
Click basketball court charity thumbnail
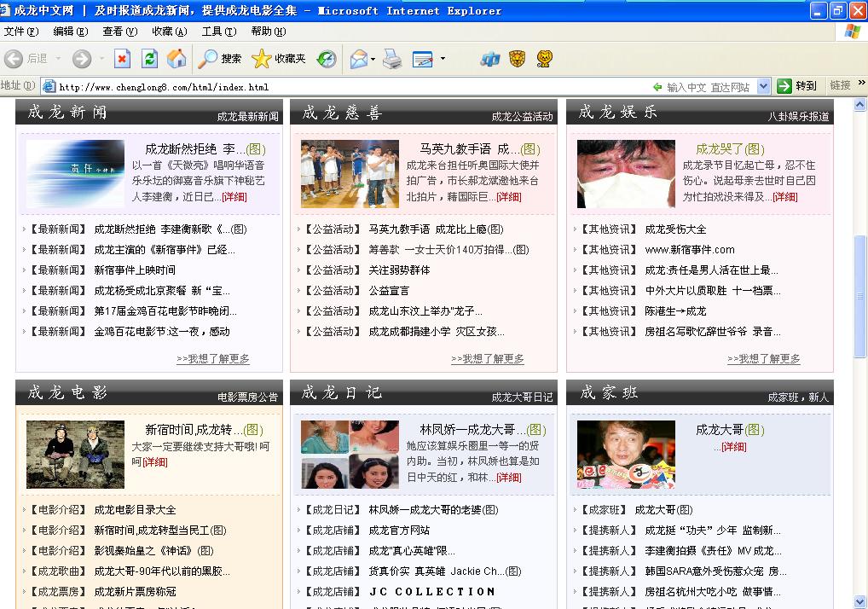pos(350,174)
